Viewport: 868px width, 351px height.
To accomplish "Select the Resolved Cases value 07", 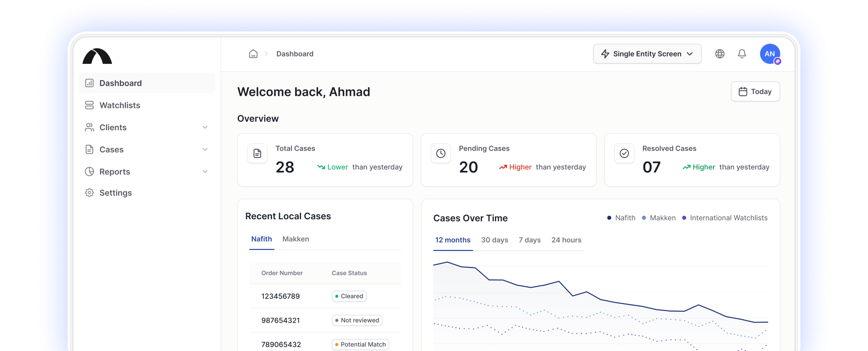I will pos(651,167).
